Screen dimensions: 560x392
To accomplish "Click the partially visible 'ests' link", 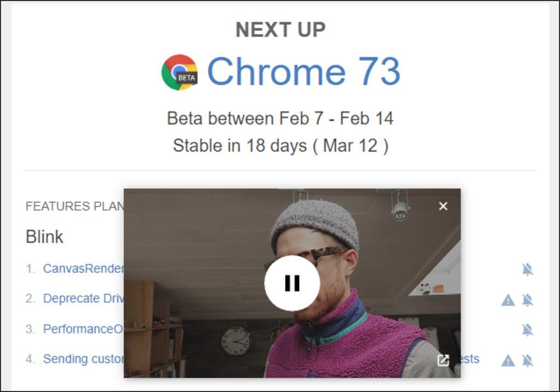I will coord(470,359).
